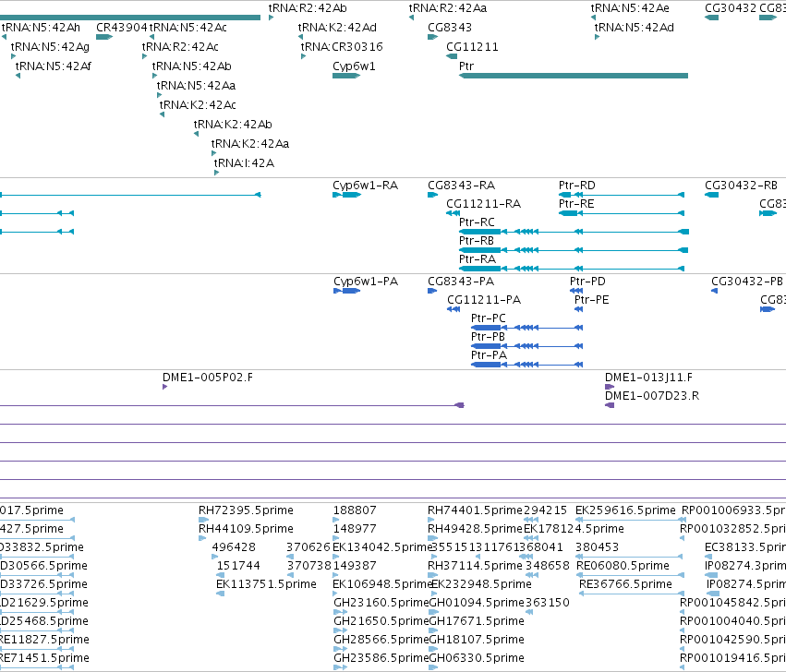This screenshot has width=786, height=672.
Task: Click the Ptr-PC protein label
Action: click(489, 318)
